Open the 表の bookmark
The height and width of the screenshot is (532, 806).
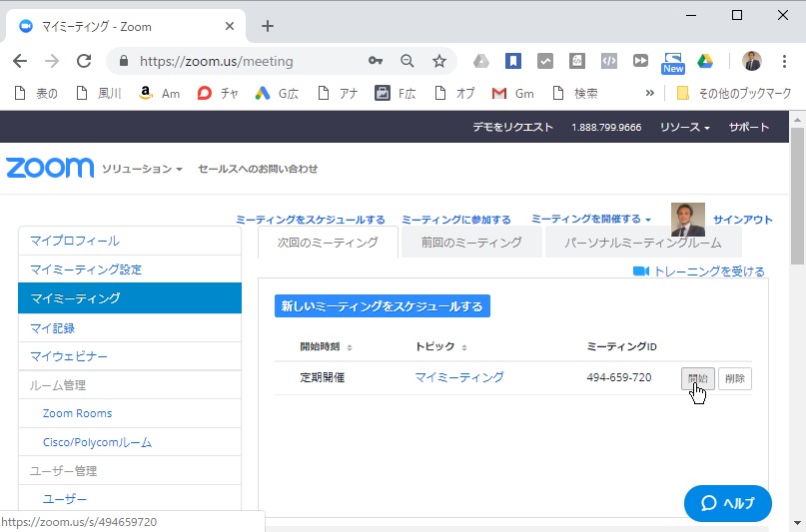36,94
